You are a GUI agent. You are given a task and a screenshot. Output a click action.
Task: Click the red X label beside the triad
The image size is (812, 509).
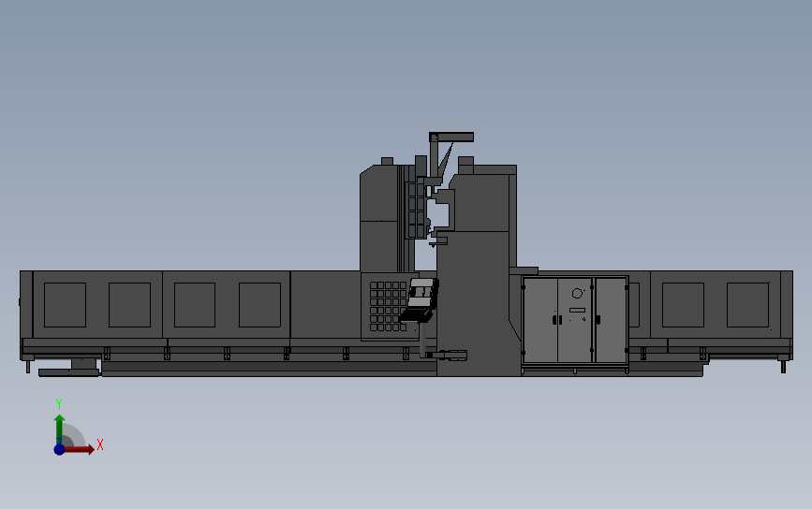[100, 444]
